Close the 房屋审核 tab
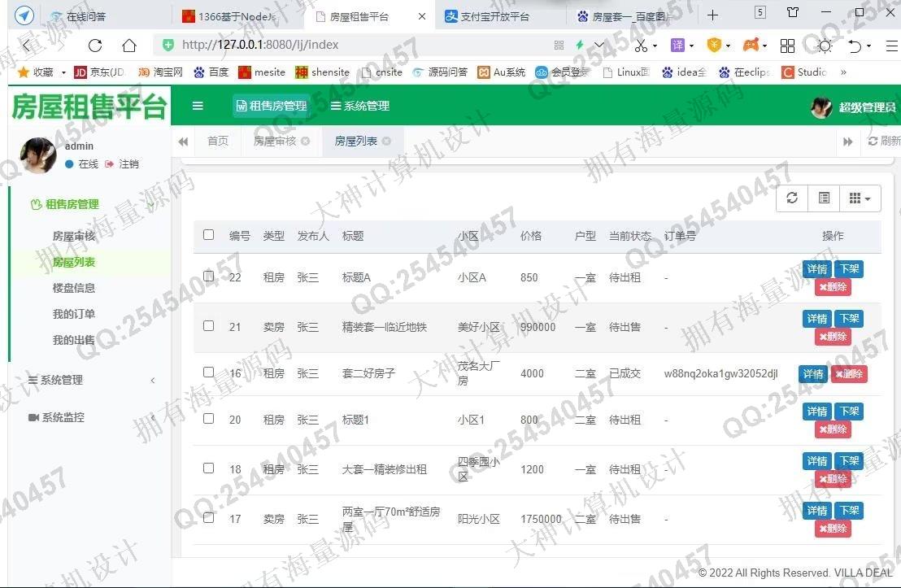The image size is (901, 588). tap(305, 142)
